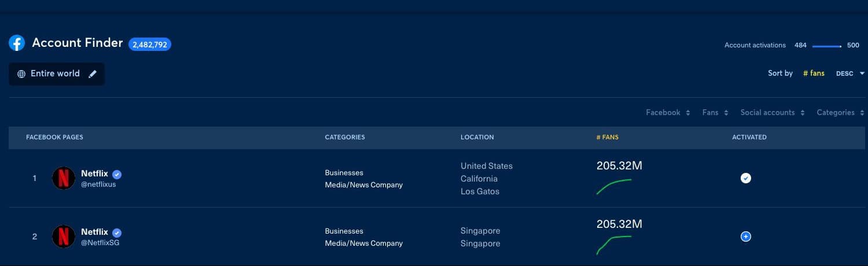Click the fans trend chart for @netflixus
The width and height of the screenshot is (868, 266).
pyautogui.click(x=614, y=186)
